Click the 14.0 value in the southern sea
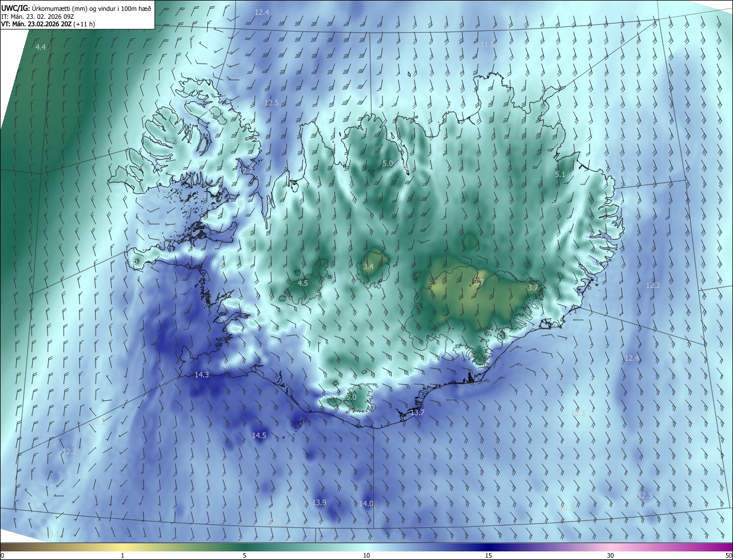 point(366,504)
